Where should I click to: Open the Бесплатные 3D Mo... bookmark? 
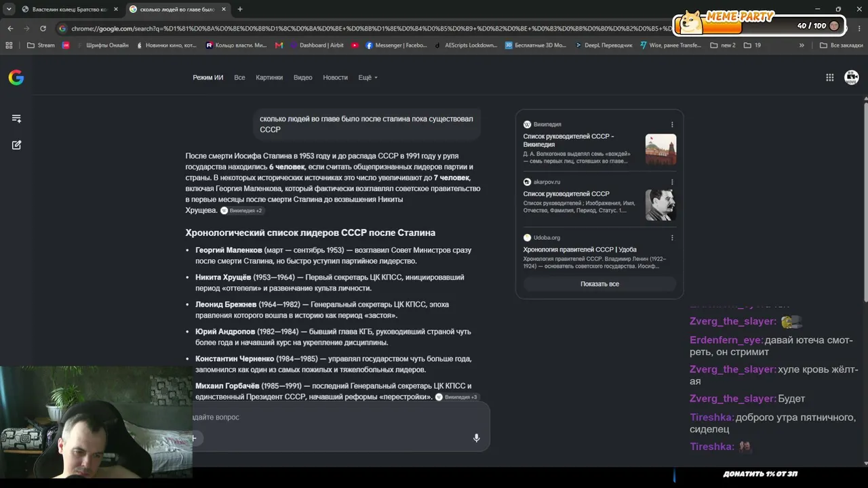(536, 45)
